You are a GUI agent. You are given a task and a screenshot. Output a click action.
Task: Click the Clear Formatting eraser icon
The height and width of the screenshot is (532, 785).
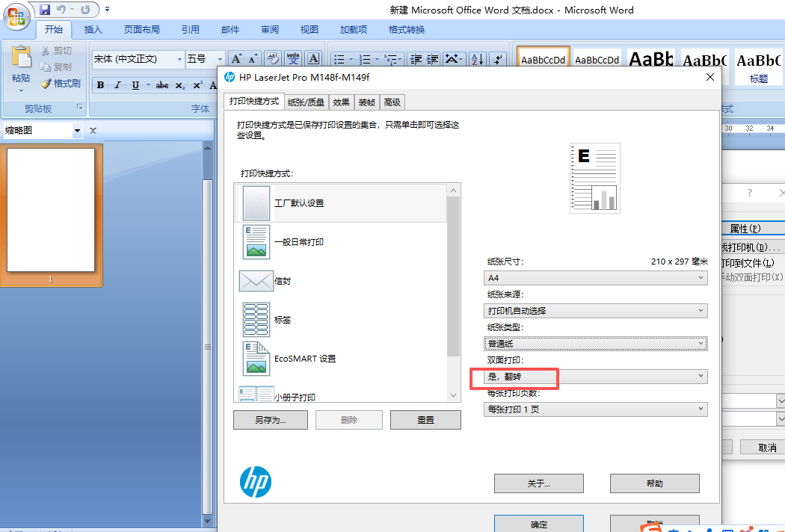point(272,59)
